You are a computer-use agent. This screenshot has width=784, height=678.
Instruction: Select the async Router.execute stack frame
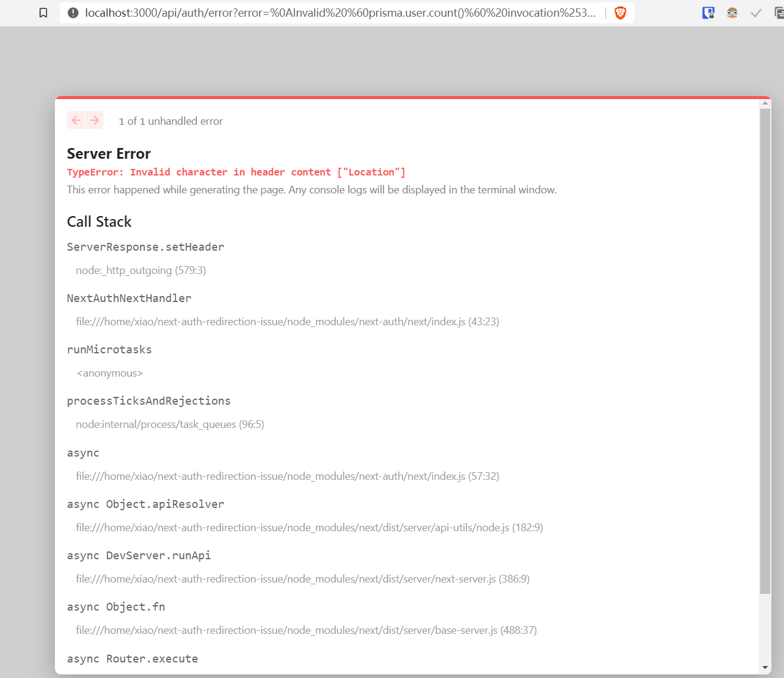pos(133,658)
